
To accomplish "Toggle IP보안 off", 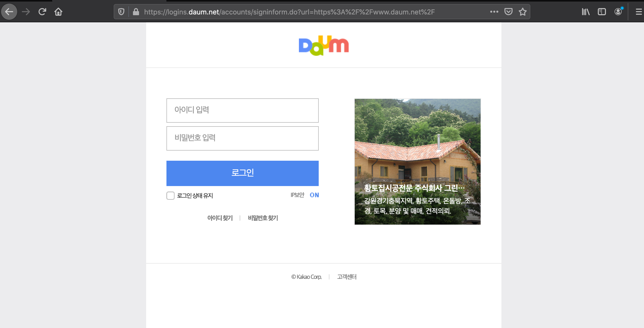I will click(x=314, y=195).
